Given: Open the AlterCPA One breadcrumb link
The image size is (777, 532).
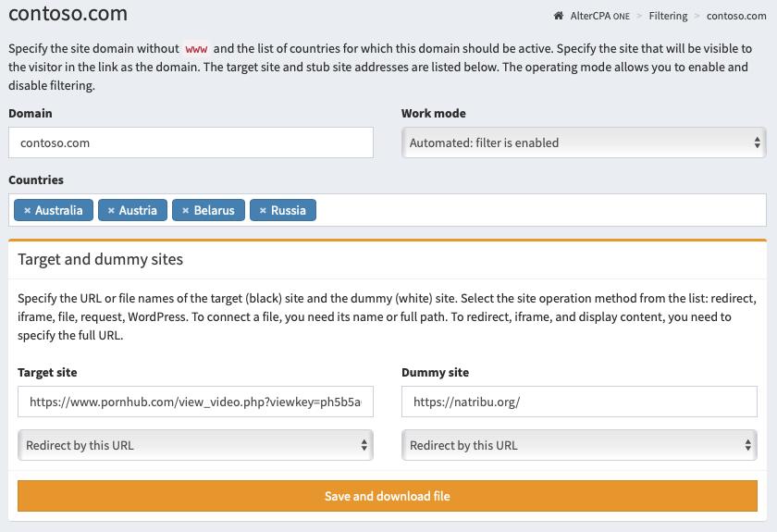Looking at the screenshot, I should [x=600, y=16].
